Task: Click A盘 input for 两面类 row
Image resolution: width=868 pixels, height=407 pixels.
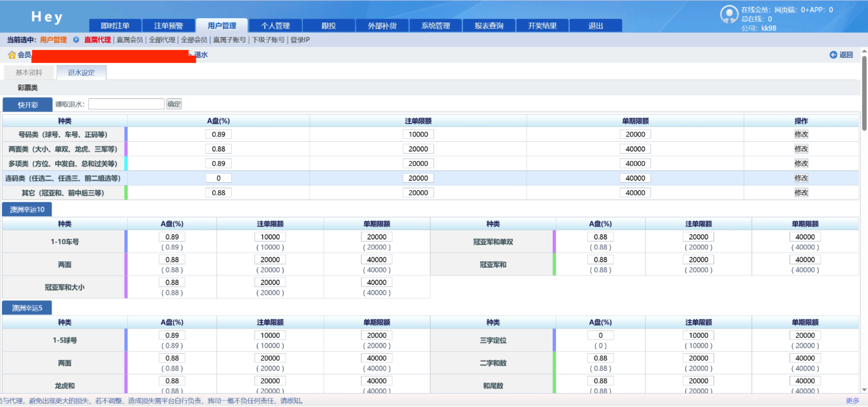Action: (x=218, y=149)
